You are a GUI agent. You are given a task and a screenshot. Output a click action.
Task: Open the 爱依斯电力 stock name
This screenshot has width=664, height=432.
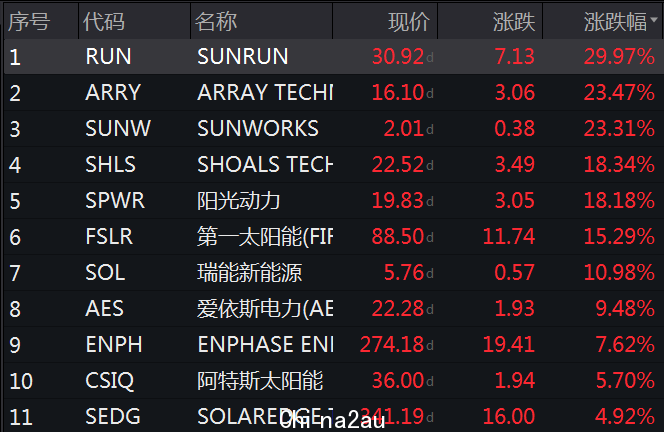click(x=265, y=308)
